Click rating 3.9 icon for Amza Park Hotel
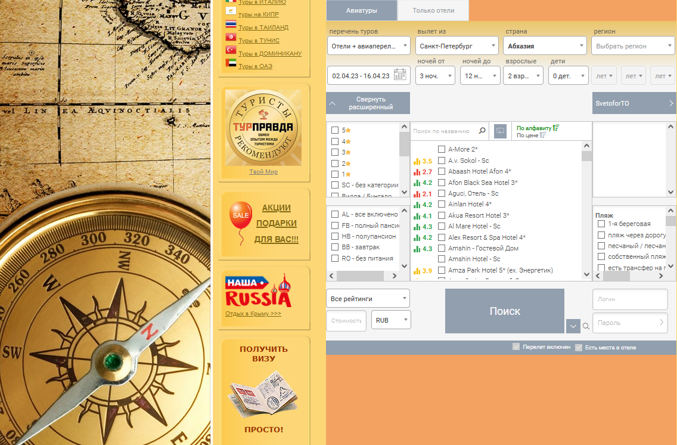This screenshot has width=677, height=445. coord(417,271)
